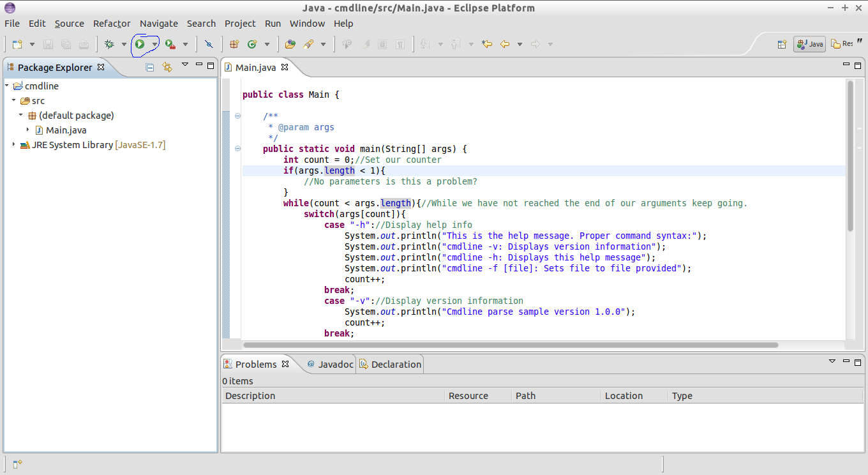Switch to the Java perspective
Image resolution: width=868 pixels, height=475 pixels.
click(809, 44)
